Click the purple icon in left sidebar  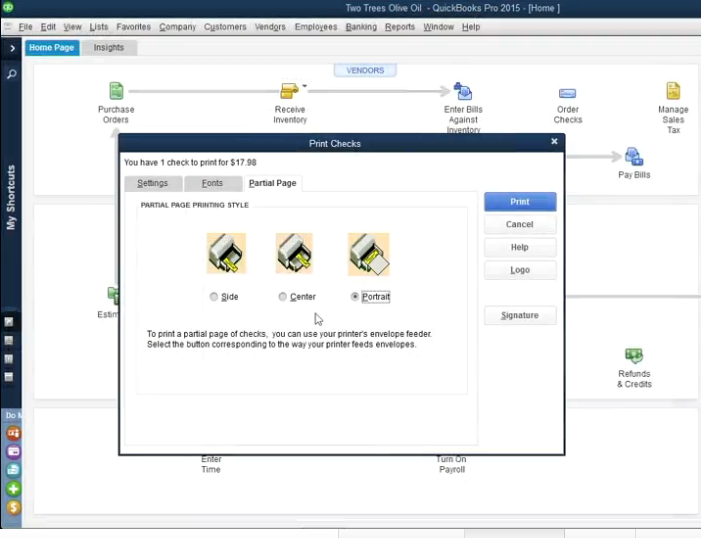13,452
